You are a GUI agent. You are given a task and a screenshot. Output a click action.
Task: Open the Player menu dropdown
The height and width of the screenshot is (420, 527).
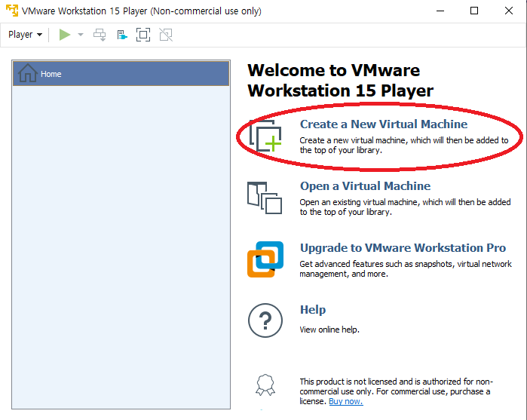coord(25,35)
